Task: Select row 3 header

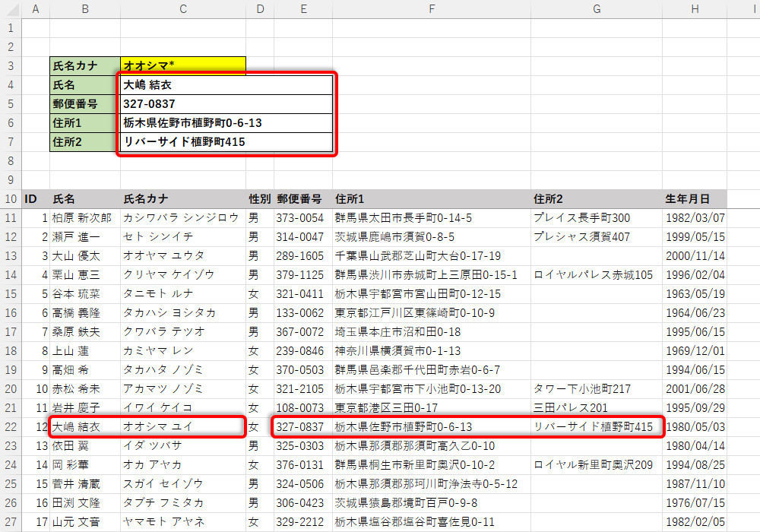Action: pos(11,66)
